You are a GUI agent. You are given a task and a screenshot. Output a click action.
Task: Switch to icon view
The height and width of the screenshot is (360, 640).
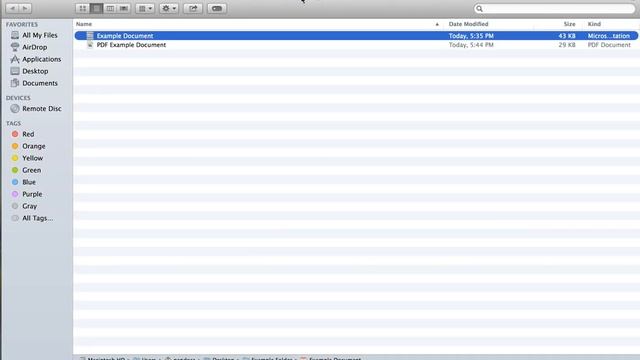click(82, 8)
